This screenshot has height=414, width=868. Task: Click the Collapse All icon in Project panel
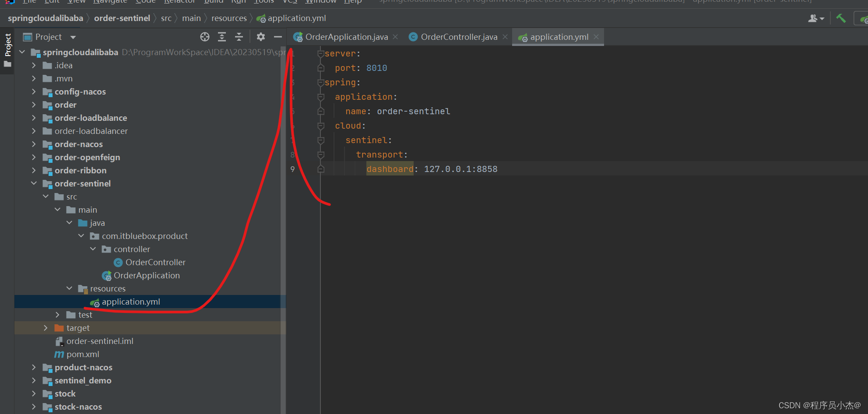pos(239,37)
